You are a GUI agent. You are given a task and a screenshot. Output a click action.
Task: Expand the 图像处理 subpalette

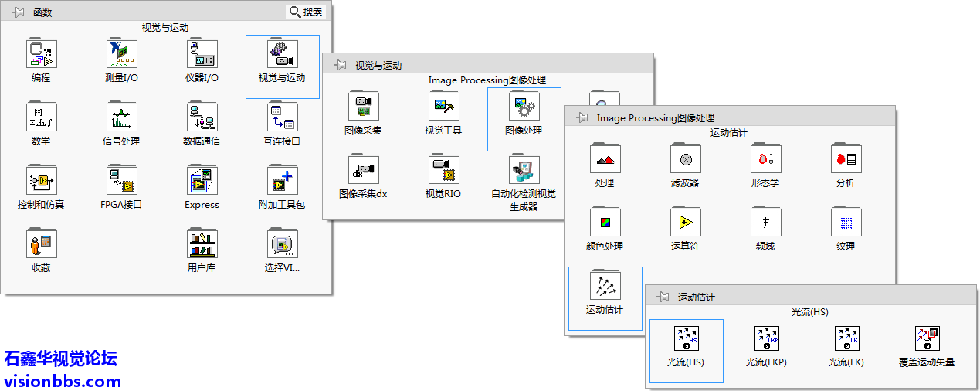(524, 107)
